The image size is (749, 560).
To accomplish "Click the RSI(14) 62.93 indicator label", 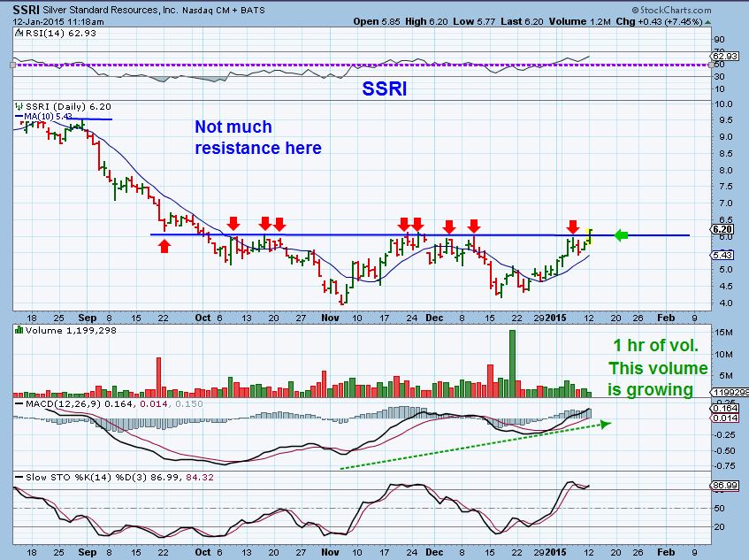I will pos(60,33).
